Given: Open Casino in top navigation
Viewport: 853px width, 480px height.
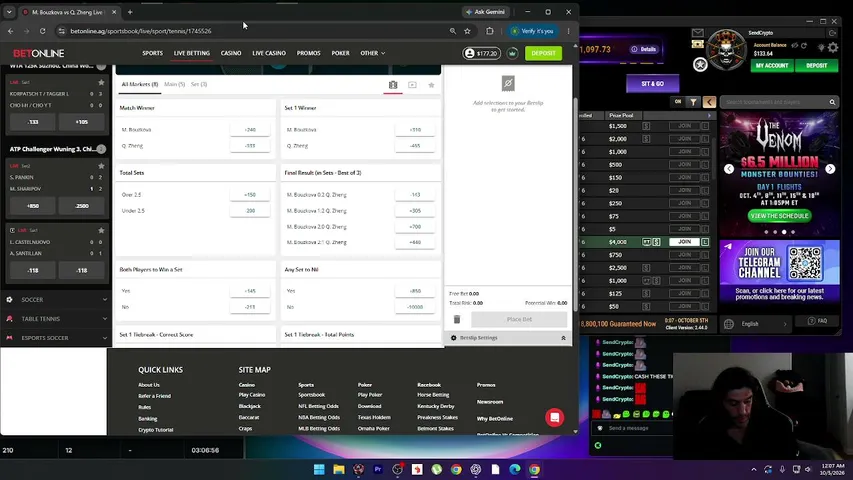Looking at the screenshot, I should 231,53.
